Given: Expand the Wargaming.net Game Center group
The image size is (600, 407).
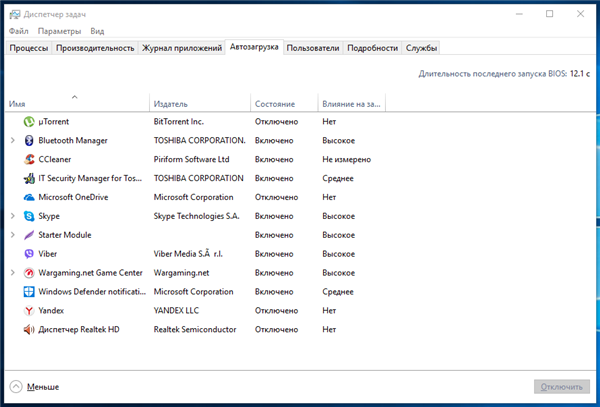Looking at the screenshot, I should click(x=13, y=273).
